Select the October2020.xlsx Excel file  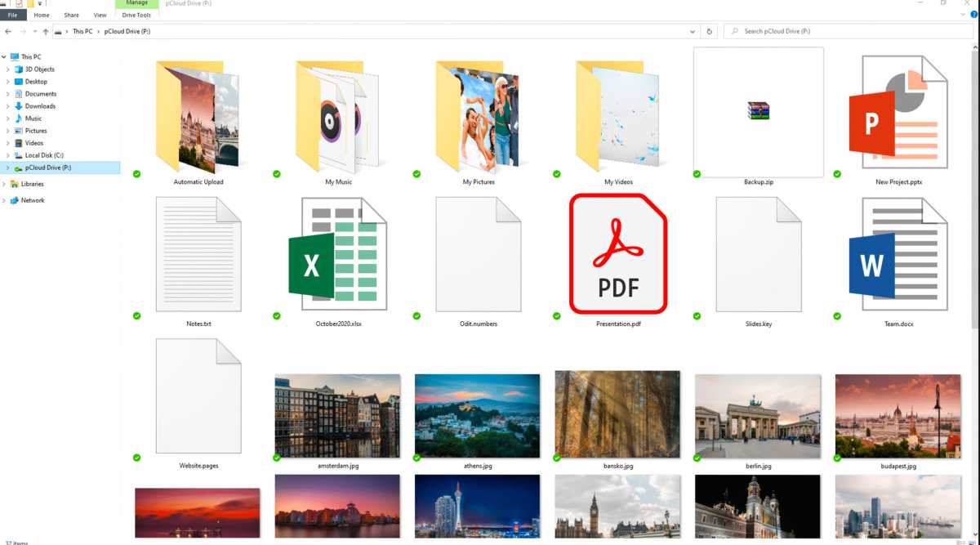coord(337,254)
